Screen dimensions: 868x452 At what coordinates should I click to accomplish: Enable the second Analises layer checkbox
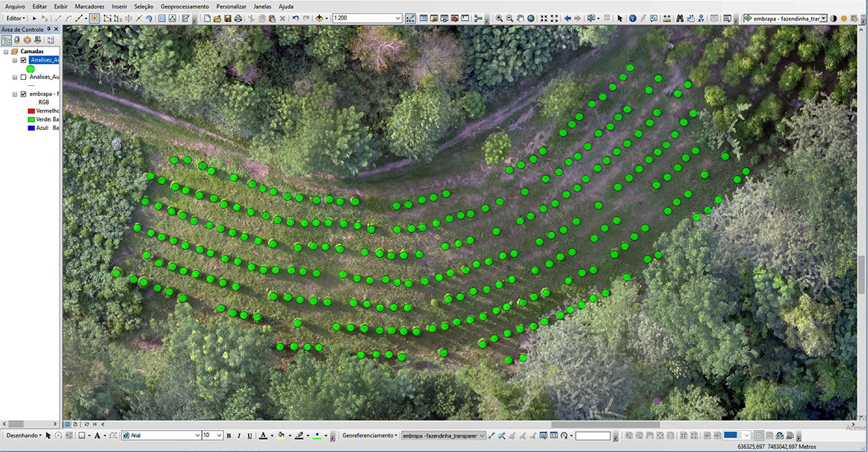point(24,77)
